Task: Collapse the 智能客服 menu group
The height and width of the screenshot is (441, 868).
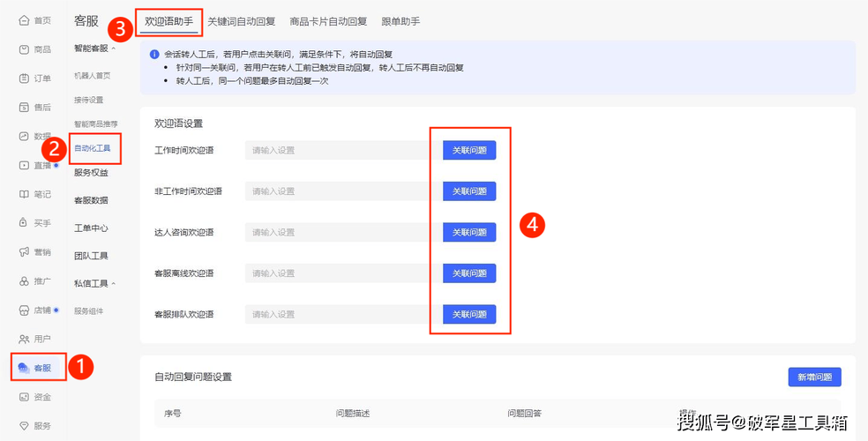Action: pos(113,49)
